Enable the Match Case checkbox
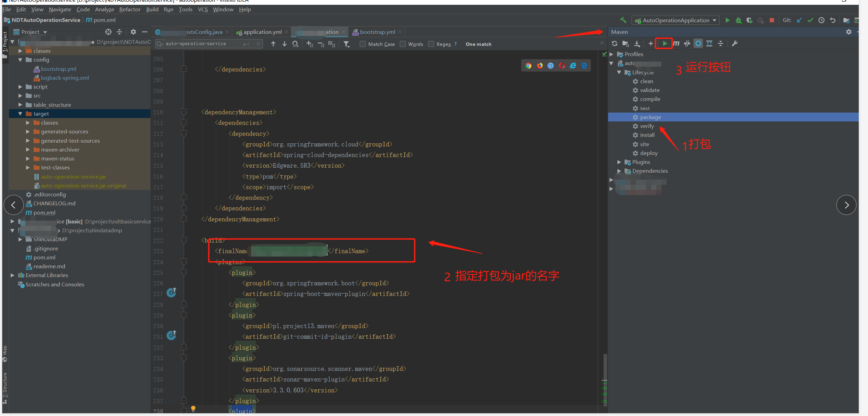The image size is (868, 416). pos(363,44)
